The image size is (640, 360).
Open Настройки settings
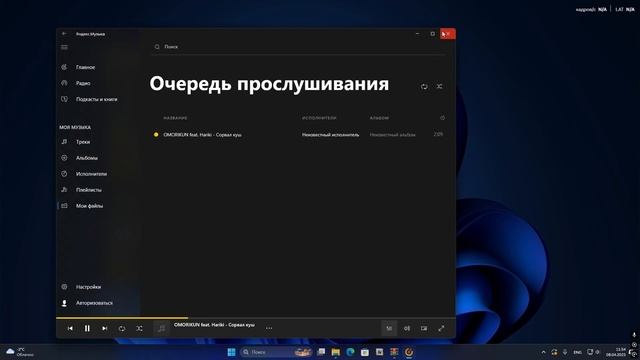point(88,287)
